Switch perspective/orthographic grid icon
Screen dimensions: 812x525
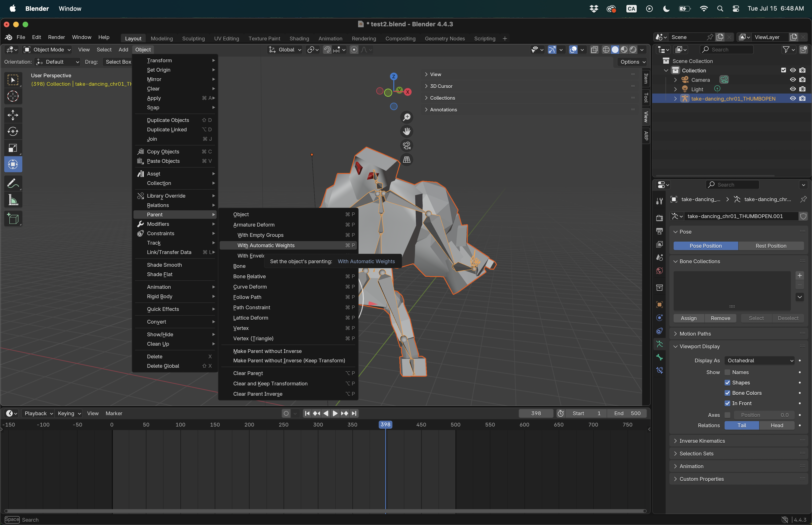[407, 160]
